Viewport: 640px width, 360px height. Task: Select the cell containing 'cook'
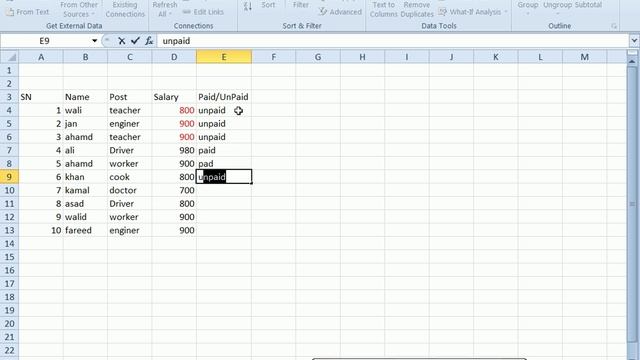pyautogui.click(x=129, y=177)
